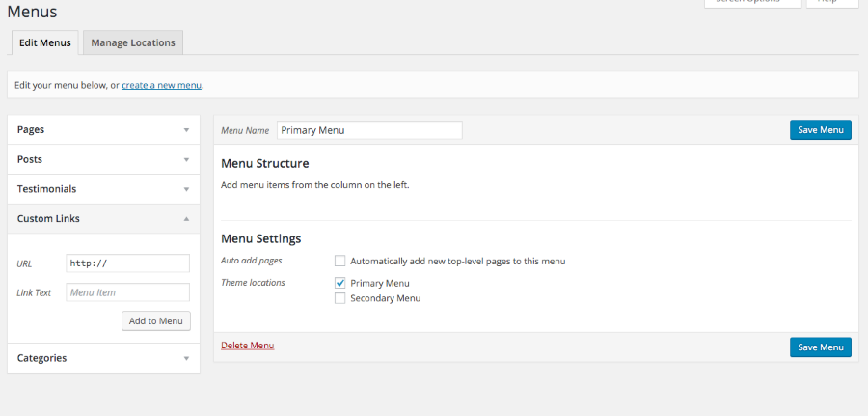This screenshot has width=868, height=416.
Task: Click the Delete Menu link
Action: click(x=247, y=346)
